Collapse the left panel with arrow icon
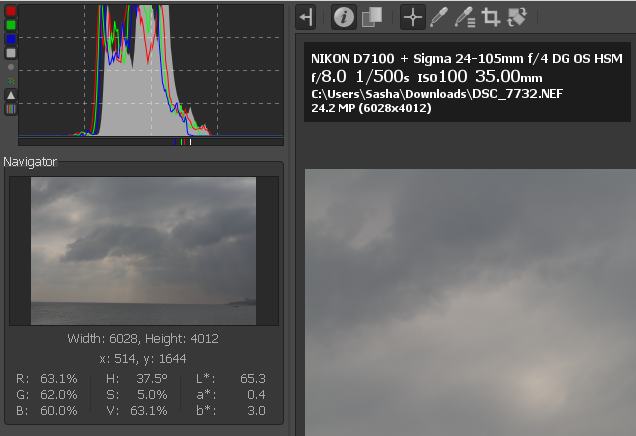Image resolution: width=636 pixels, height=436 pixels. pos(306,17)
